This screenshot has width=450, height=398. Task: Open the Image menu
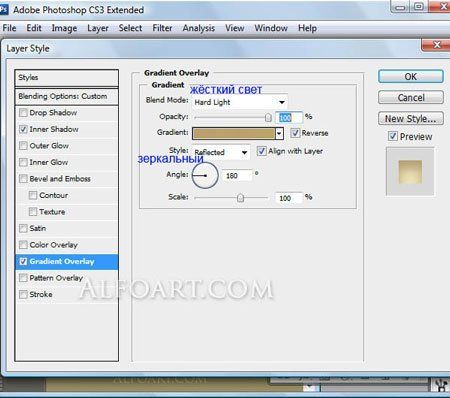(64, 28)
